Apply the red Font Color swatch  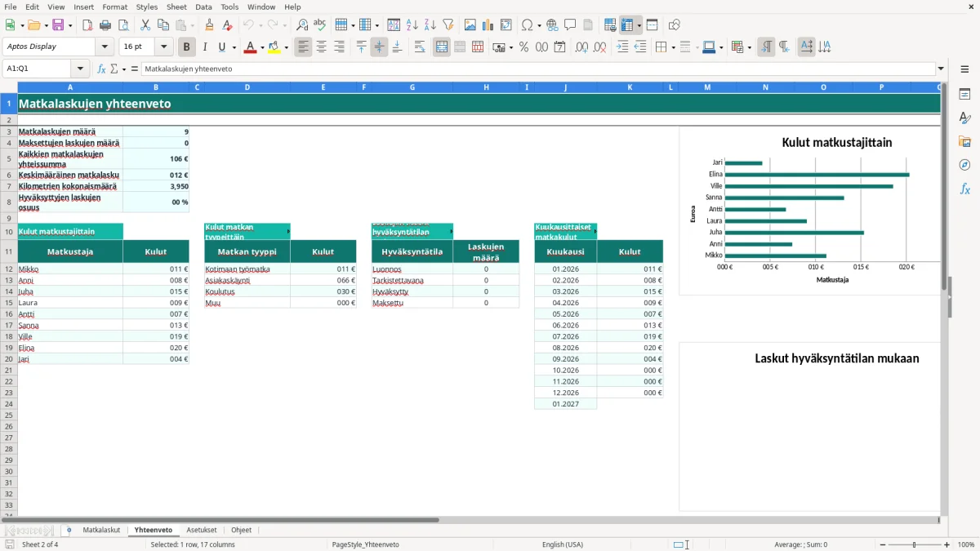(x=250, y=47)
